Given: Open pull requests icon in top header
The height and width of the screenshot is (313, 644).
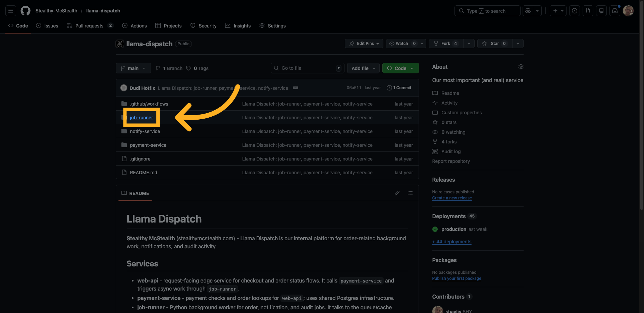Looking at the screenshot, I should [588, 11].
